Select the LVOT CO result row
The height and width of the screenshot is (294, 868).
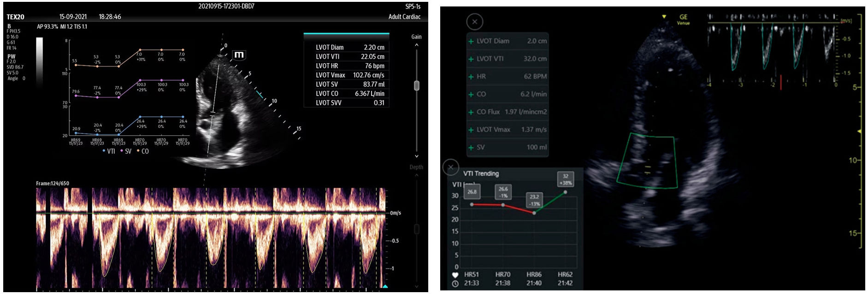coord(349,94)
